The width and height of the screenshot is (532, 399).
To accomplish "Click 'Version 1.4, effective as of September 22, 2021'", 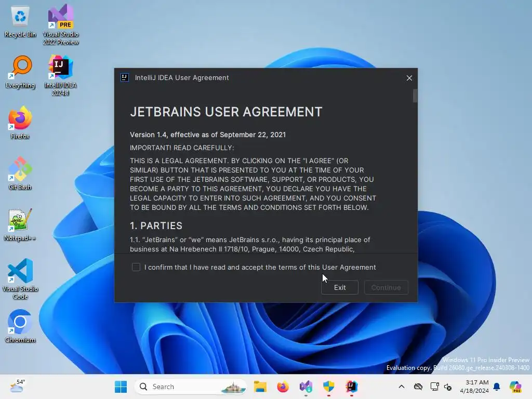I will click(208, 135).
